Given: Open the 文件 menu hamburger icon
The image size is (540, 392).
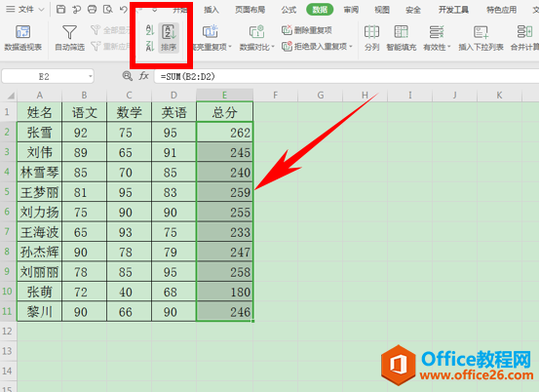Looking at the screenshot, I should (x=11, y=10).
